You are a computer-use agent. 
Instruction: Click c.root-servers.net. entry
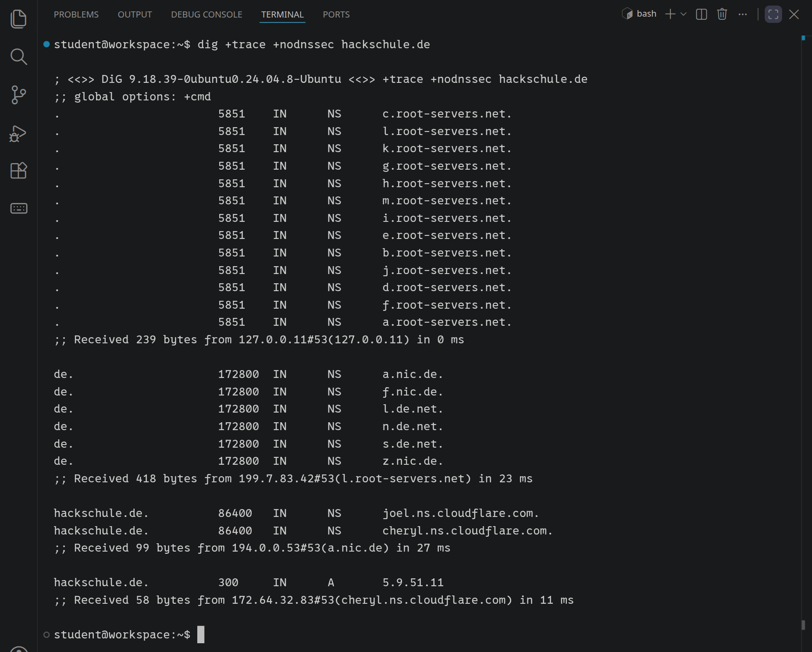point(447,114)
